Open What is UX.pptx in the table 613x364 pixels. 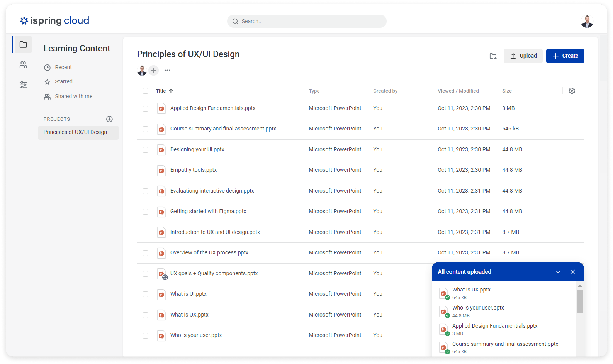pos(189,314)
